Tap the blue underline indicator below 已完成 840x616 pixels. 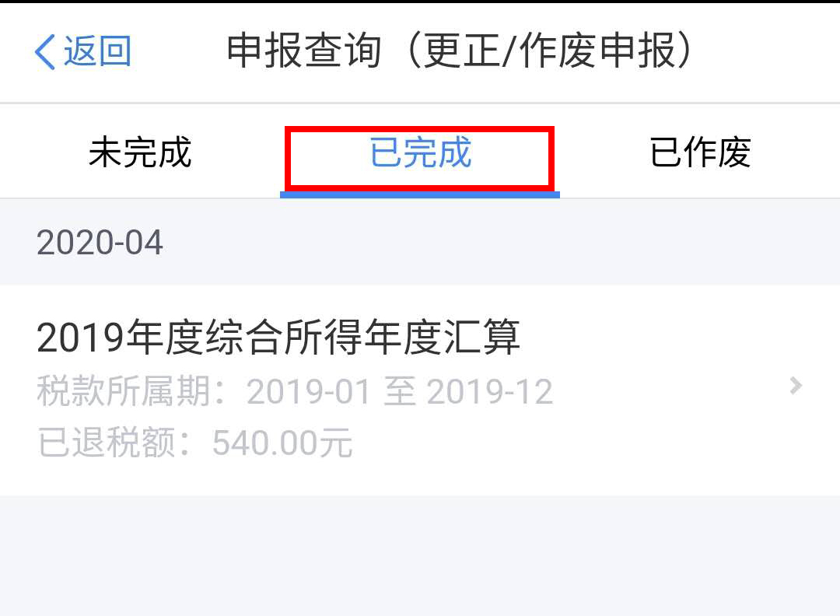coord(420,195)
